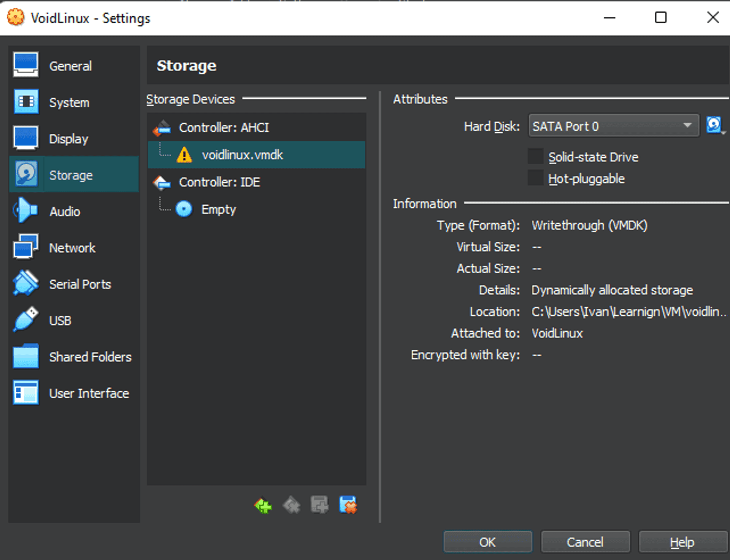Click the Help button
Viewport: 730px width, 560px height.
click(682, 542)
